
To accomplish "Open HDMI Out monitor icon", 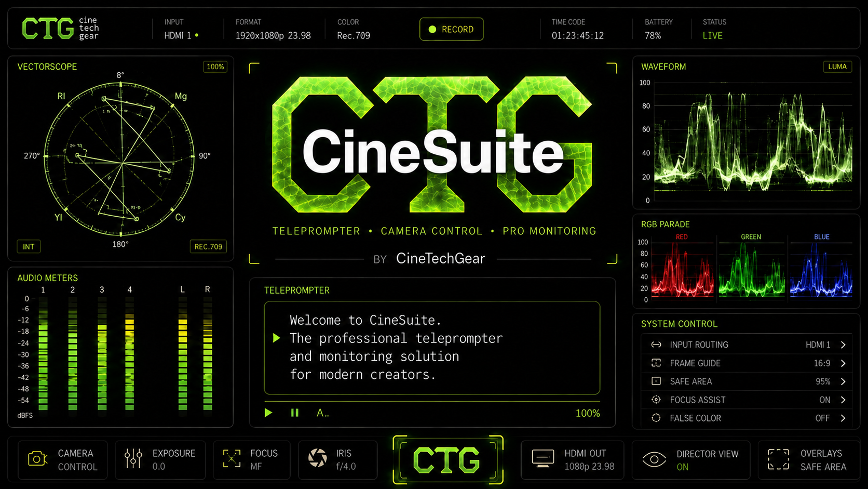I will tap(543, 459).
